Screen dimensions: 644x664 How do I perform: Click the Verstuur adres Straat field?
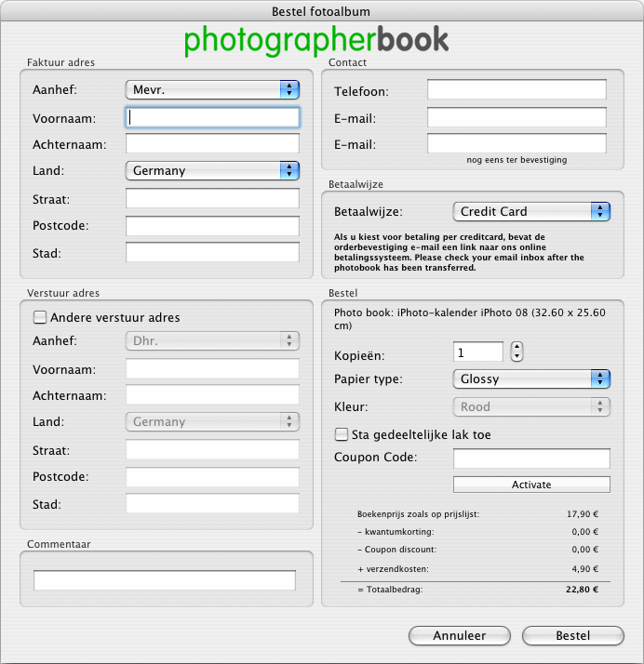point(212,450)
